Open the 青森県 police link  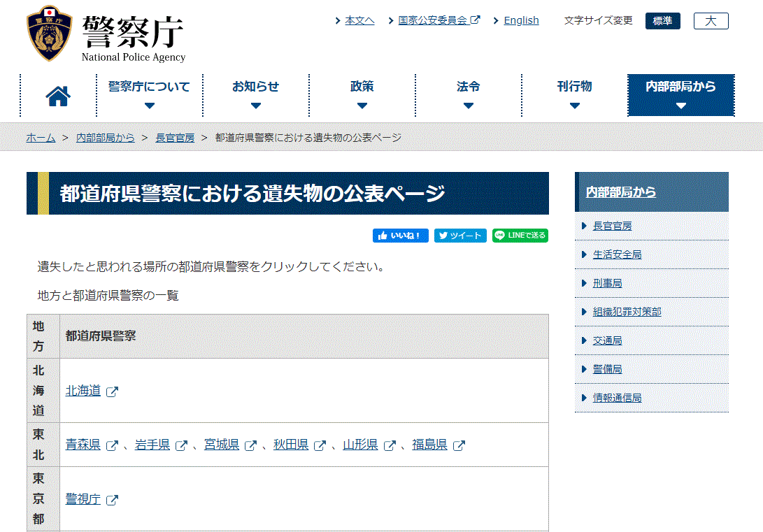83,445
